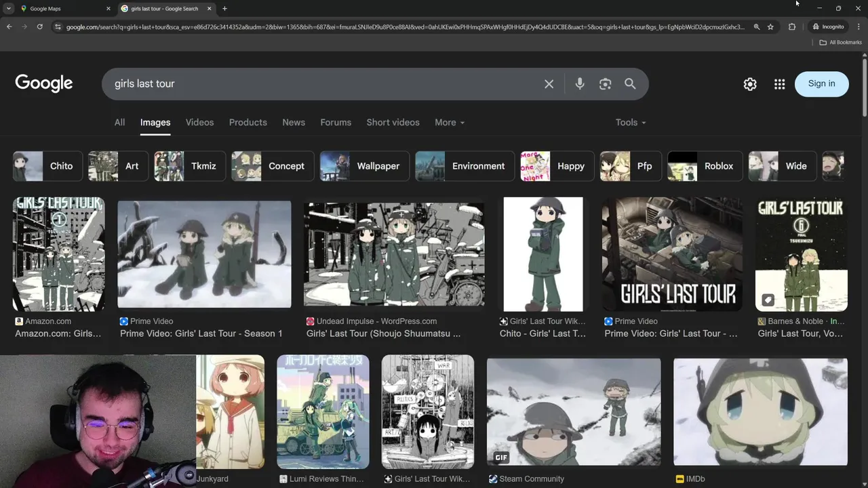Screen dimensions: 868x488
Task: Open Chrome three-dot menu
Action: coord(857,27)
